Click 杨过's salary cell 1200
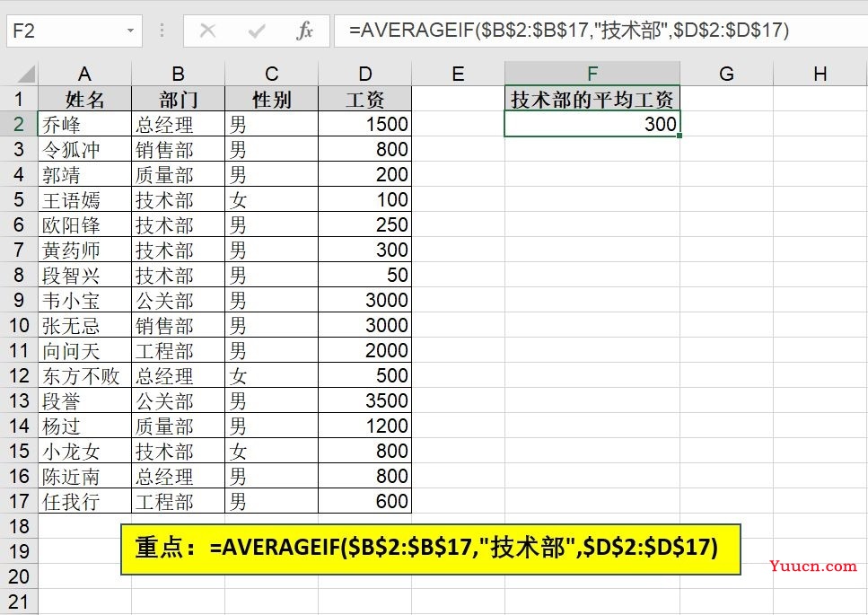Viewport: 868px width, 615px height. coord(364,426)
